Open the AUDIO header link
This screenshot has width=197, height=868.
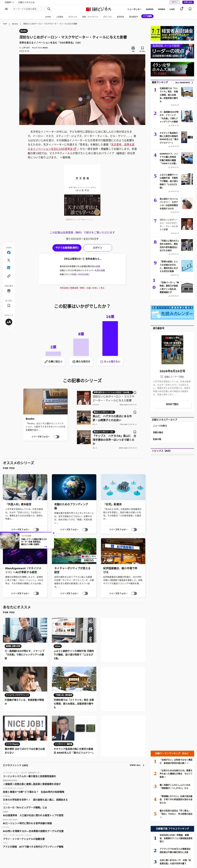click(150, 9)
